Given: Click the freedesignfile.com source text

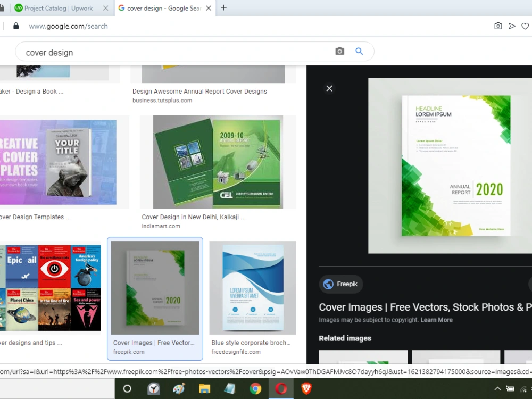Looking at the screenshot, I should tap(236, 352).
